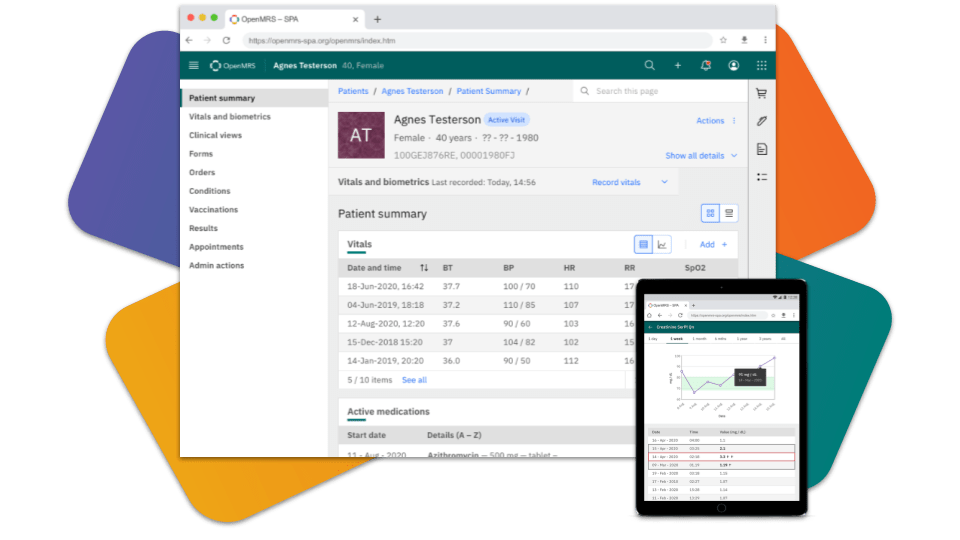Switch patient summary to tile layout view
960x540 pixels.
710,213
